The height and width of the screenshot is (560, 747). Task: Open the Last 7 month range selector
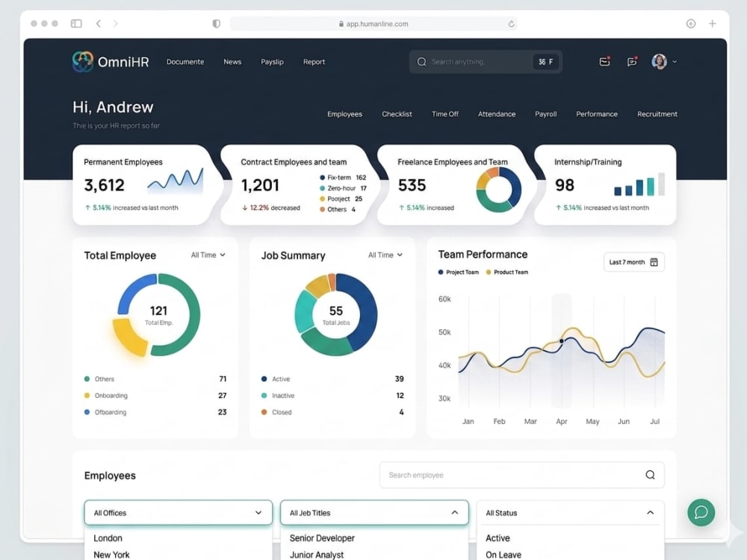(x=633, y=262)
